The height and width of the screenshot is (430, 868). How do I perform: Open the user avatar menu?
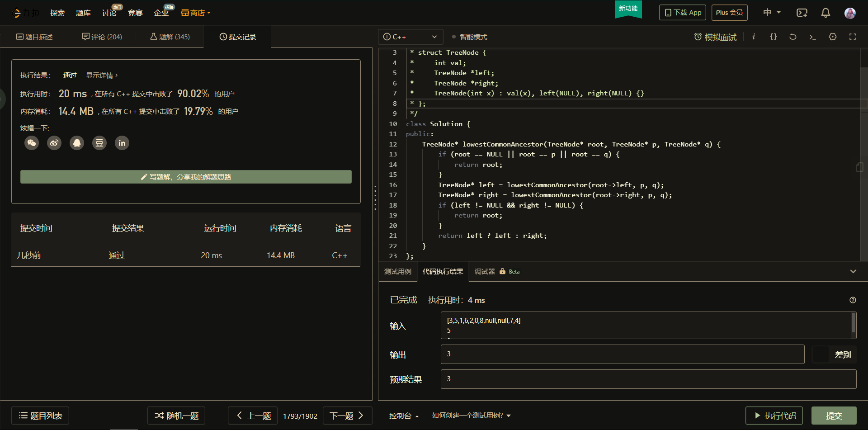(x=850, y=13)
